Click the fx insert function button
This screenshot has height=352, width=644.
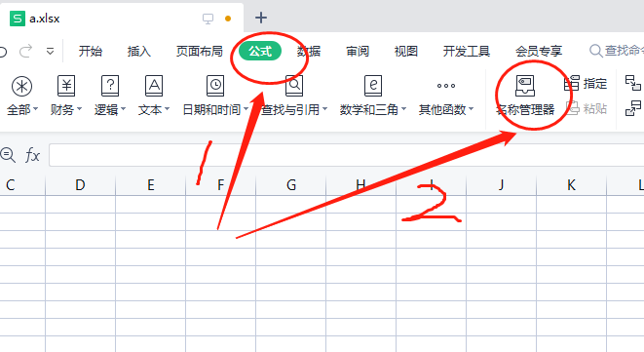coord(32,155)
